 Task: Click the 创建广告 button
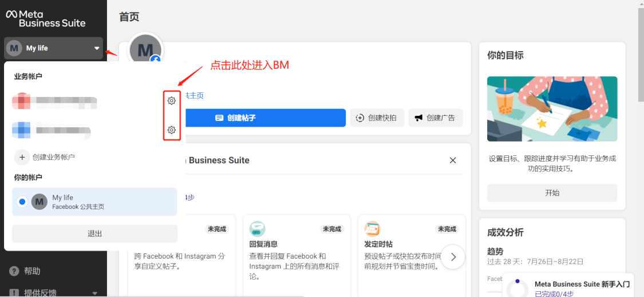[436, 118]
